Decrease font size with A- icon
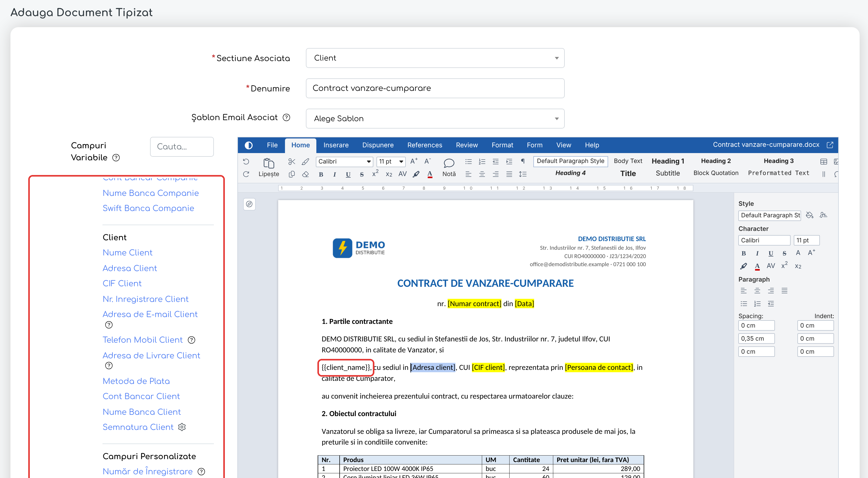The image size is (868, 478). 427,161
